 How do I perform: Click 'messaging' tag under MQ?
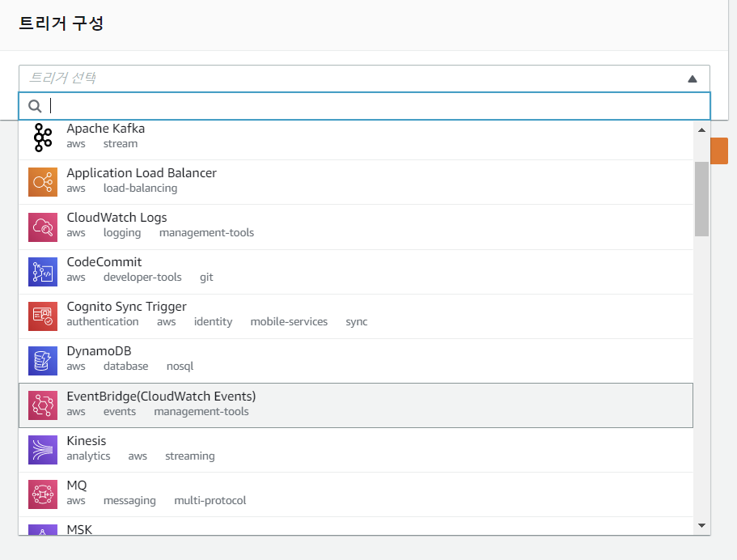point(129,501)
